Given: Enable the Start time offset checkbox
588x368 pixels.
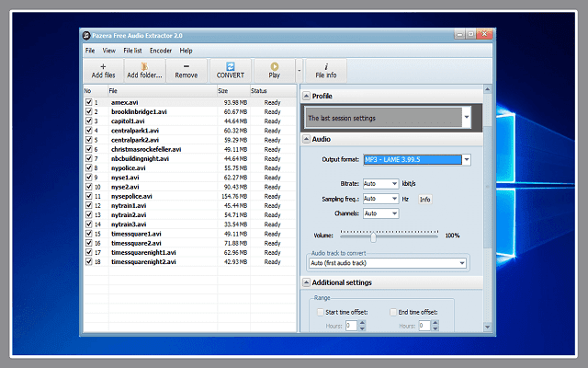Looking at the screenshot, I should point(320,313).
